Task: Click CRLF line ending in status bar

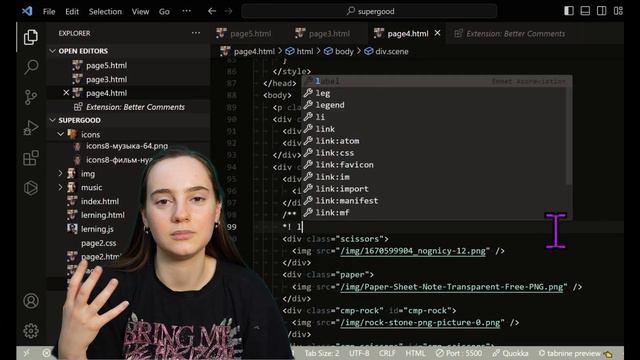Action: [x=387, y=353]
